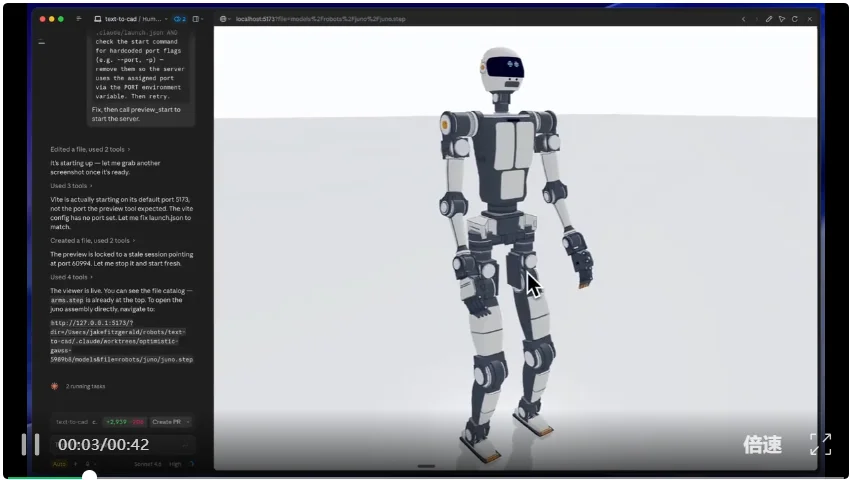
Task: Open the sidebar list icon beside window controls
Action: 79,18
